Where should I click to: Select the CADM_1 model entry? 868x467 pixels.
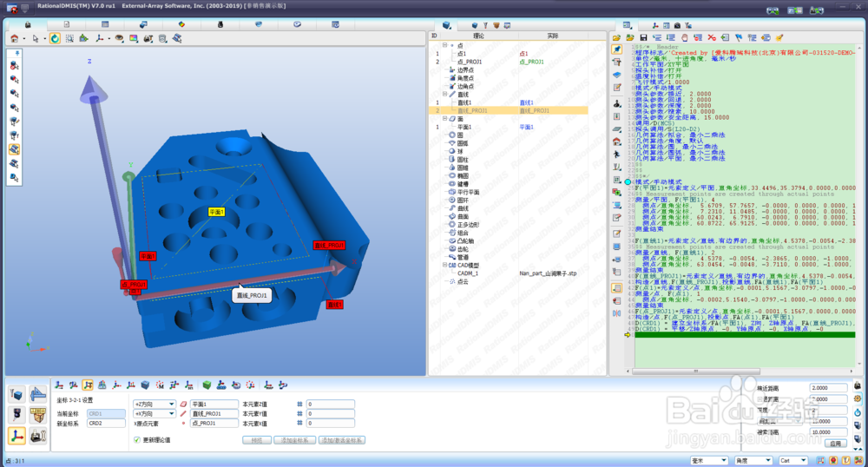pyautogui.click(x=468, y=273)
